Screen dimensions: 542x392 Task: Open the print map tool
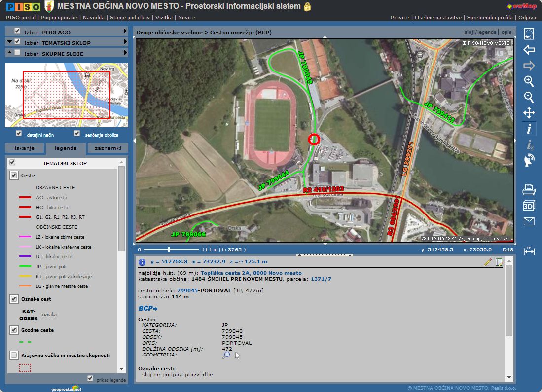(529, 189)
